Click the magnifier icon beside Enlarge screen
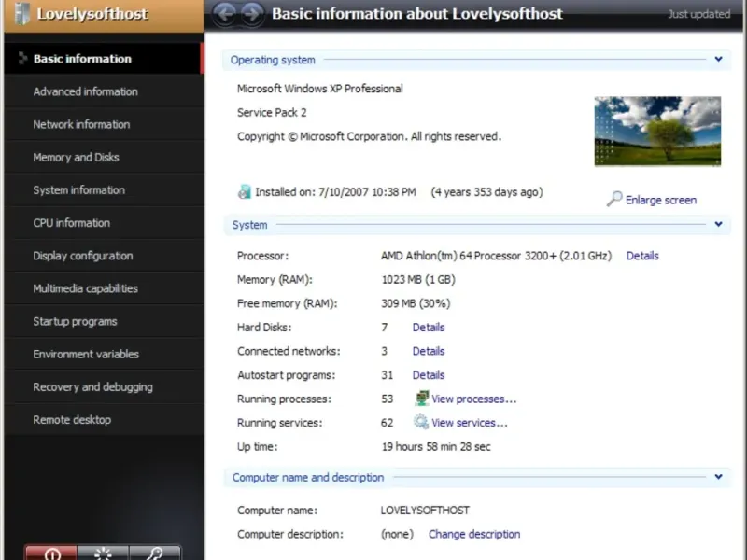This screenshot has width=747, height=560. 614,199
